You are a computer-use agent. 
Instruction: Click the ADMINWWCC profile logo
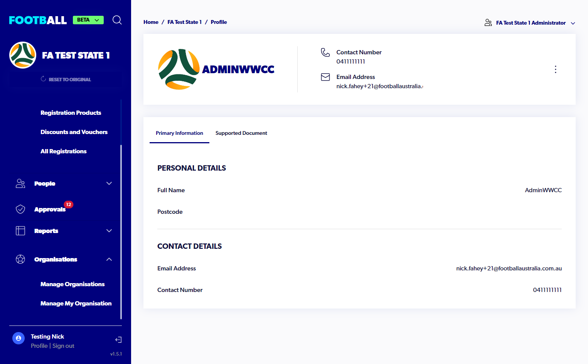[x=179, y=69]
